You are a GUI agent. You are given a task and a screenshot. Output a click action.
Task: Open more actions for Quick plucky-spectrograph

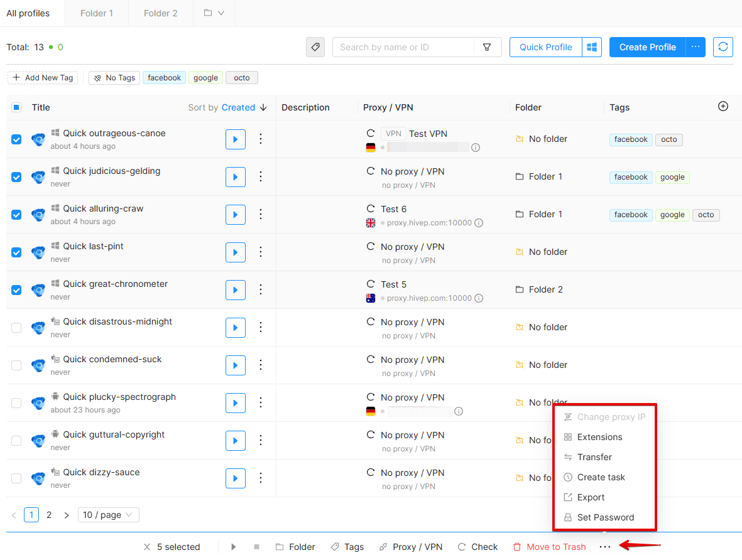(x=260, y=402)
